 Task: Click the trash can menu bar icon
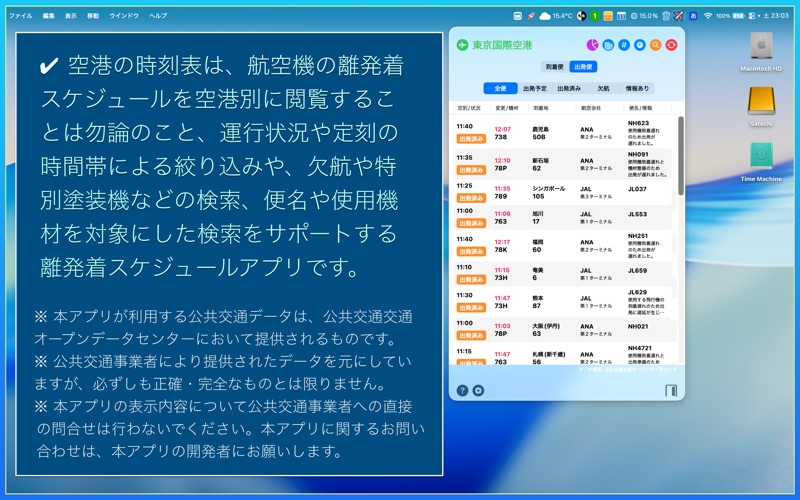666,16
